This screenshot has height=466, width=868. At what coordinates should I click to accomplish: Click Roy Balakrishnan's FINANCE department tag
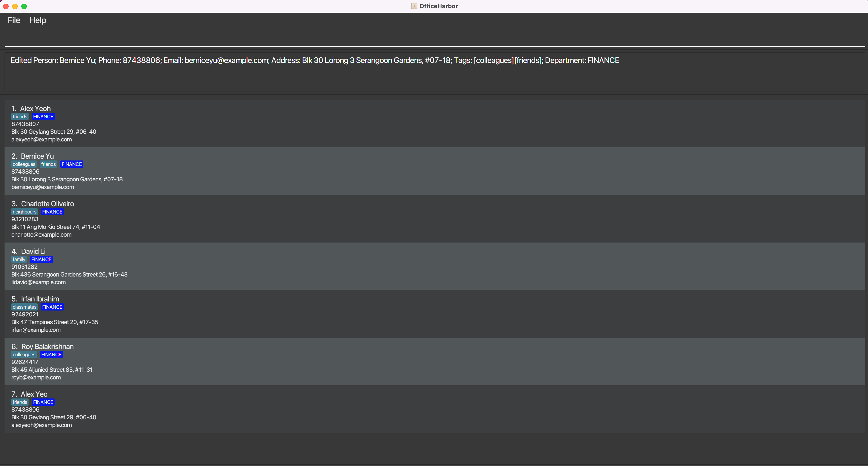coord(51,354)
